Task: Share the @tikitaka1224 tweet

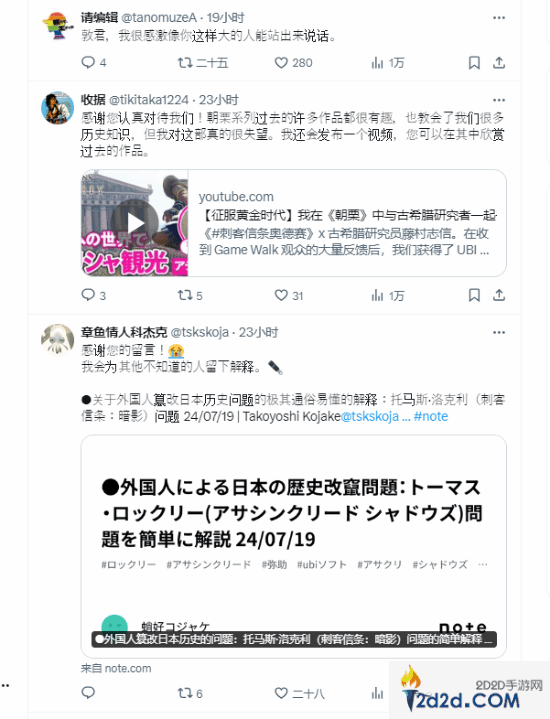Action: pos(499,295)
